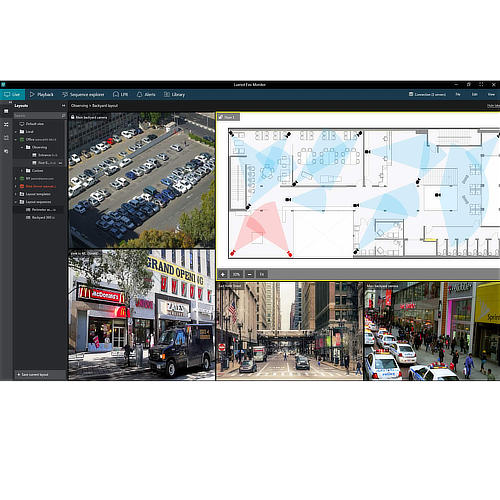Screen dimensions: 500x500
Task: Select the red offline server entry
Action: click(38, 186)
